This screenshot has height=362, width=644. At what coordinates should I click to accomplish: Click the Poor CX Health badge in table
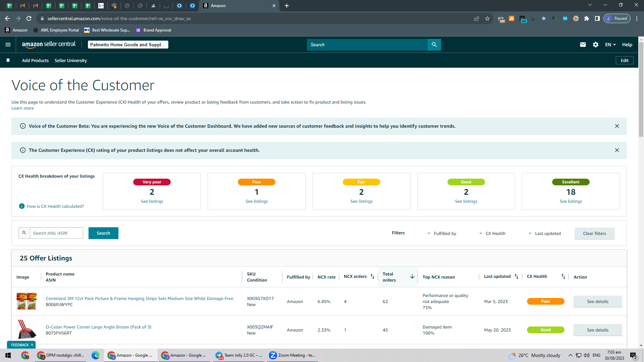click(545, 301)
